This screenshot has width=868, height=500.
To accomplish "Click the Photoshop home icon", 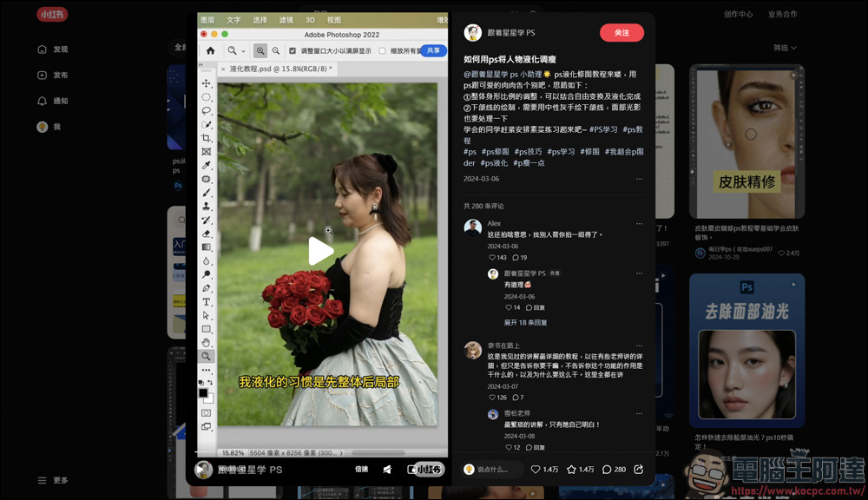I will (x=210, y=50).
